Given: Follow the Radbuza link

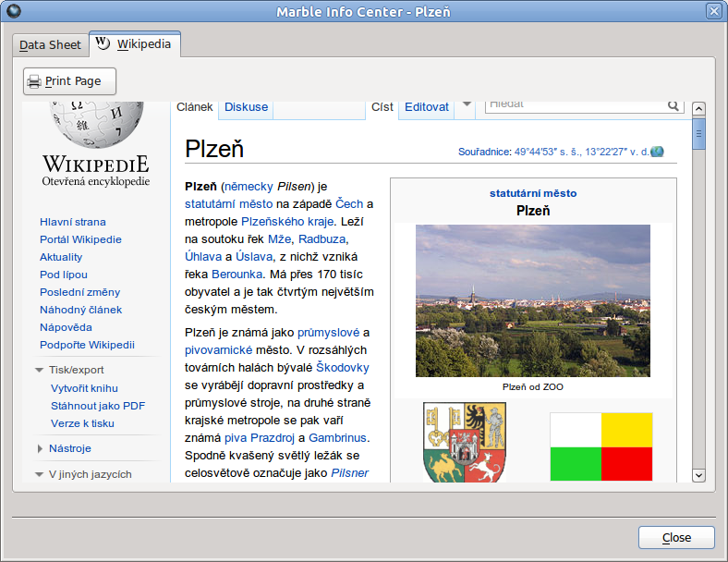Looking at the screenshot, I should click(322, 239).
